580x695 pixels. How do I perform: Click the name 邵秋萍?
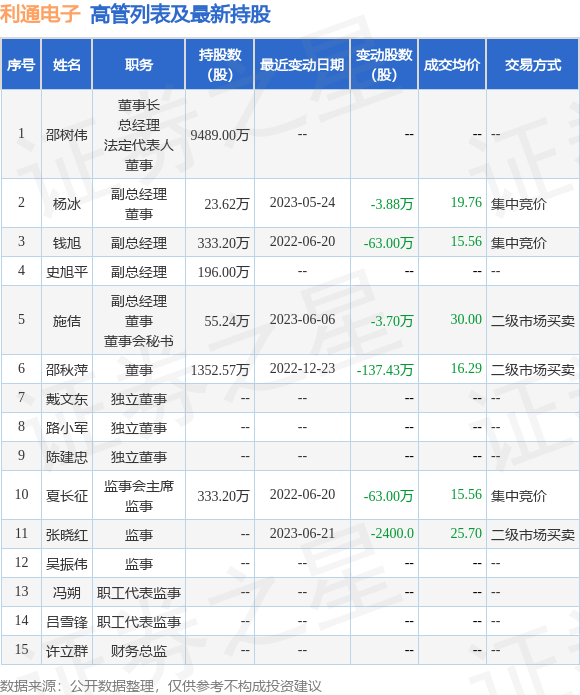(66, 369)
